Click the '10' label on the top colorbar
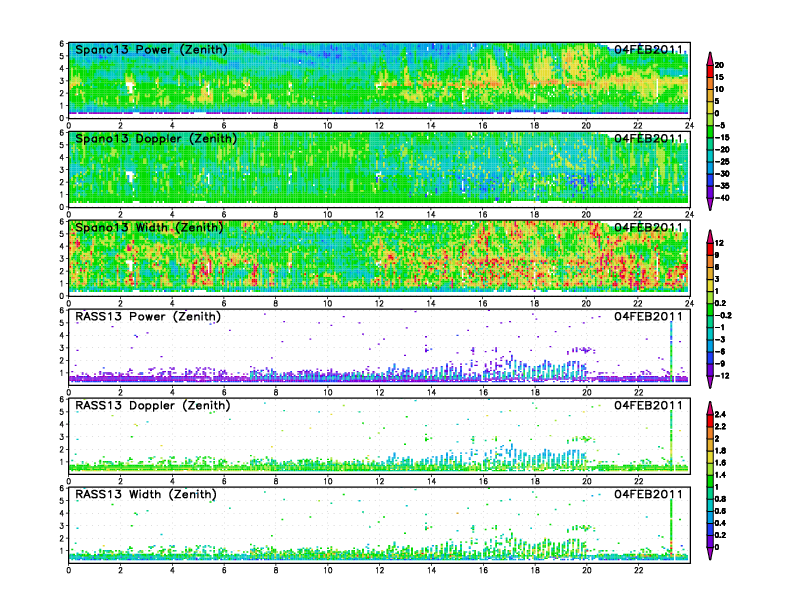792x612 pixels. 720,89
